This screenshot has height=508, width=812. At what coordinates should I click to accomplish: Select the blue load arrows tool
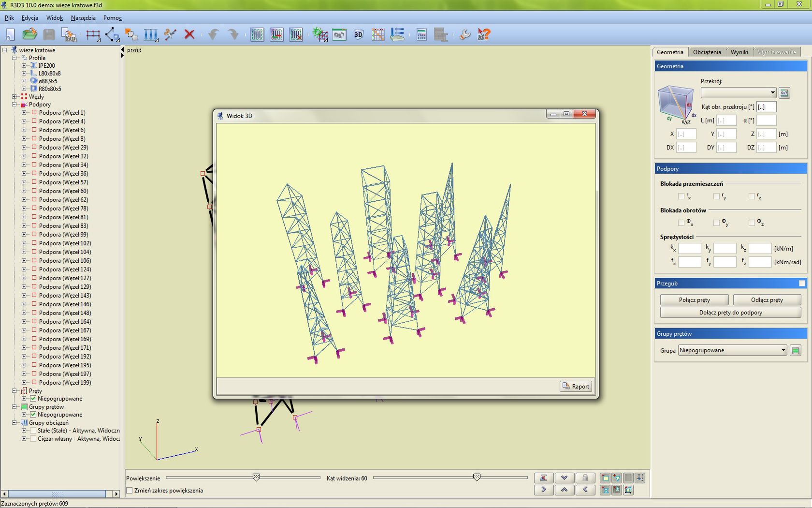(x=151, y=34)
